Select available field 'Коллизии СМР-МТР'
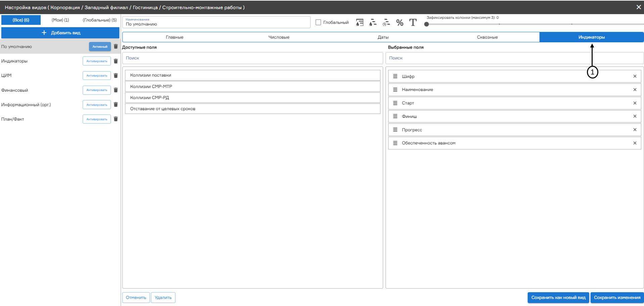Screen dimensions: 644x306 (252, 87)
